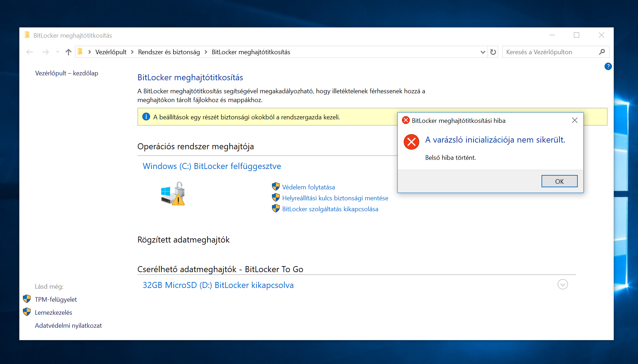Click folder icon in the address bar
Image resolution: width=638 pixels, height=364 pixels.
(x=80, y=52)
